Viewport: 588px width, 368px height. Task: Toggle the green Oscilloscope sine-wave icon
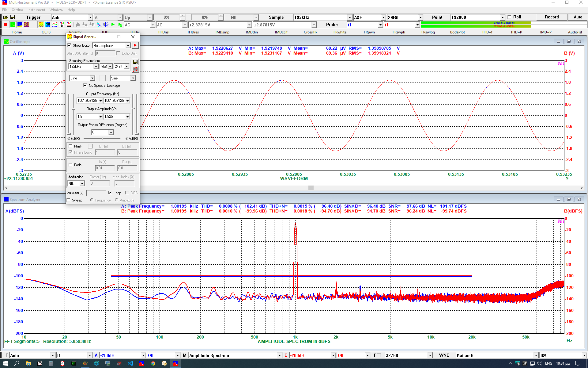point(13,25)
